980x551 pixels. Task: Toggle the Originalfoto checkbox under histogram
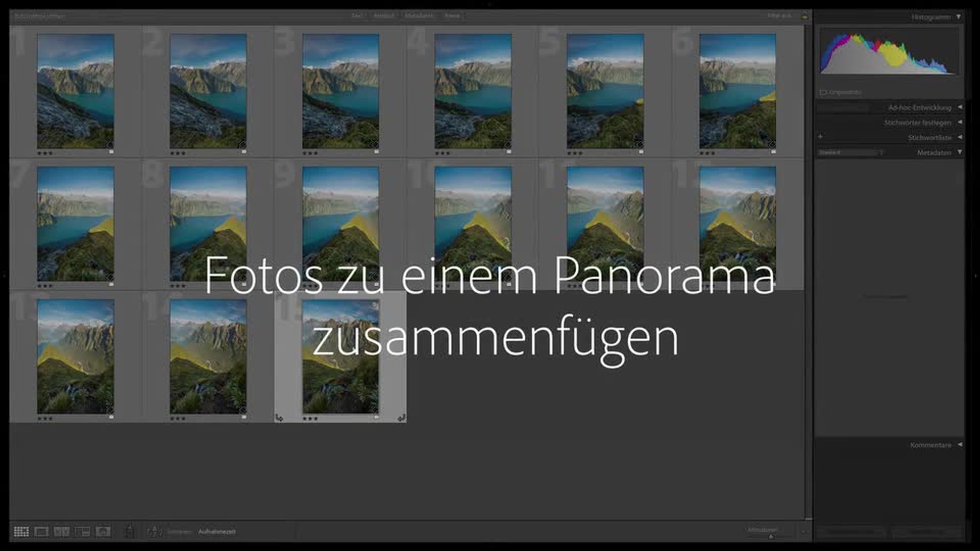[823, 92]
